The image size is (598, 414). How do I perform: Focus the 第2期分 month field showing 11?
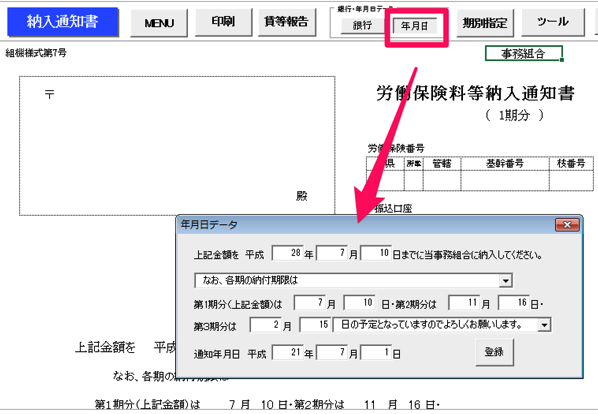pos(464,303)
